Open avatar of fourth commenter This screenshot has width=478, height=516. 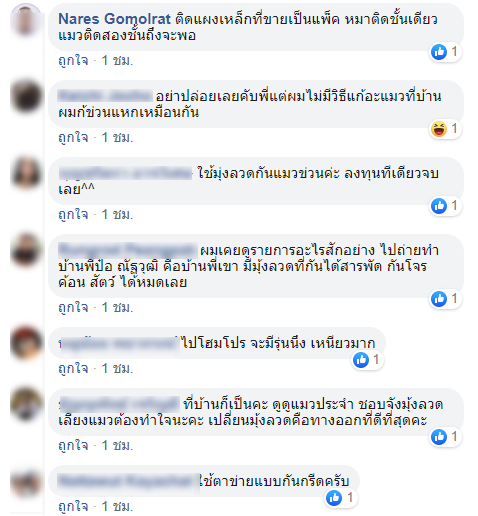(x=26, y=250)
